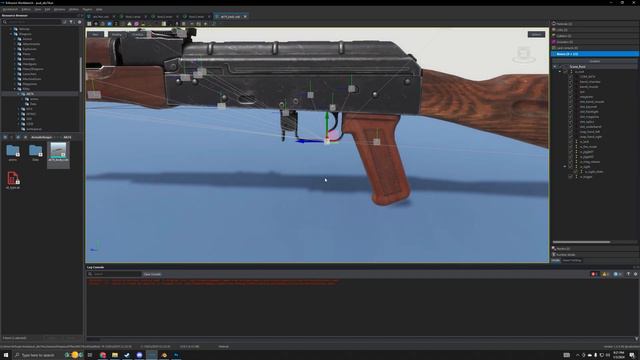Collapse the v_root bone node
Image resolution: width=640 pixels, height=360 pixels.
coord(560,71)
